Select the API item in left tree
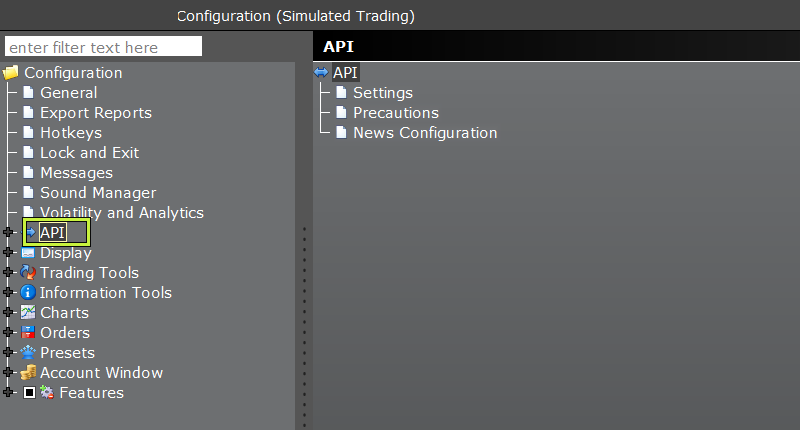Screen dimensions: 800x430 [53, 233]
